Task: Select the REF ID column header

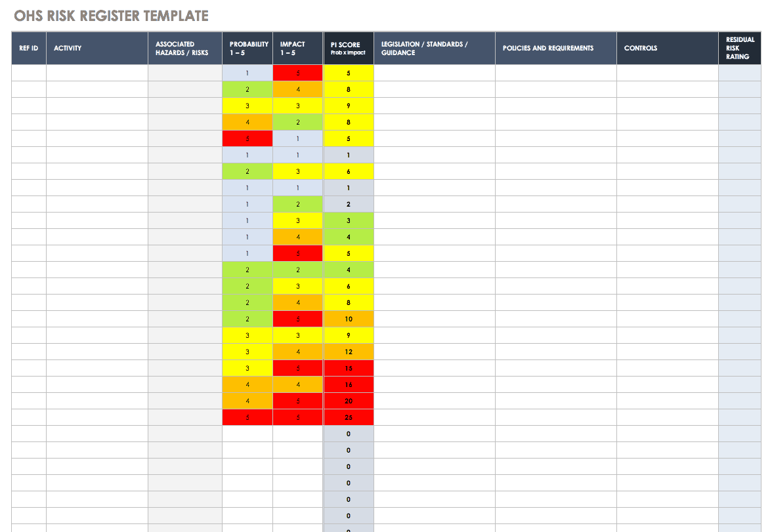Action: click(28, 47)
